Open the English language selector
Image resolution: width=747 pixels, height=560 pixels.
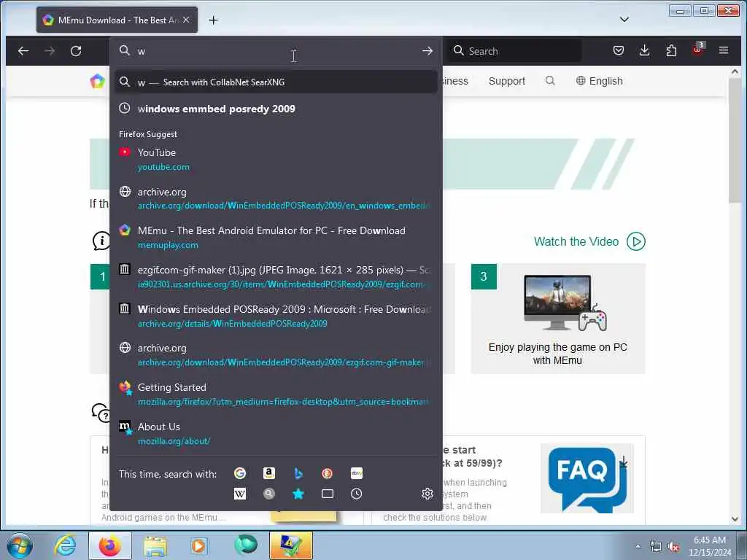(600, 81)
